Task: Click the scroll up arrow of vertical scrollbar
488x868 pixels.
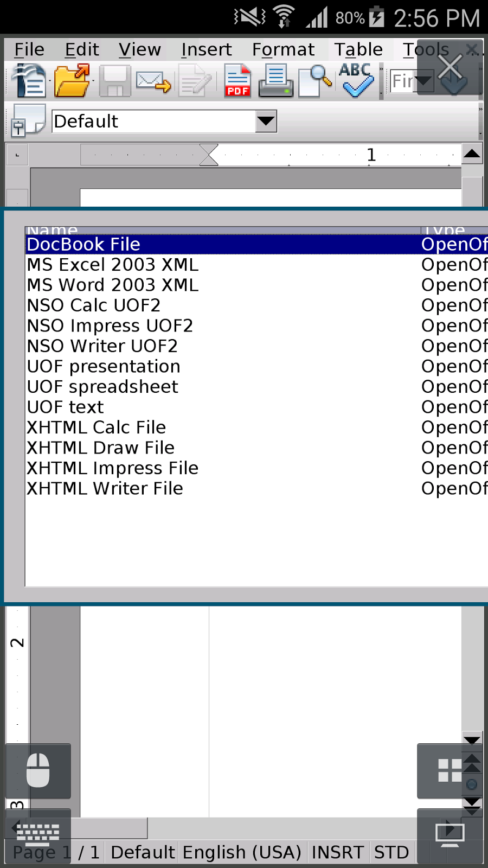Action: click(x=472, y=154)
